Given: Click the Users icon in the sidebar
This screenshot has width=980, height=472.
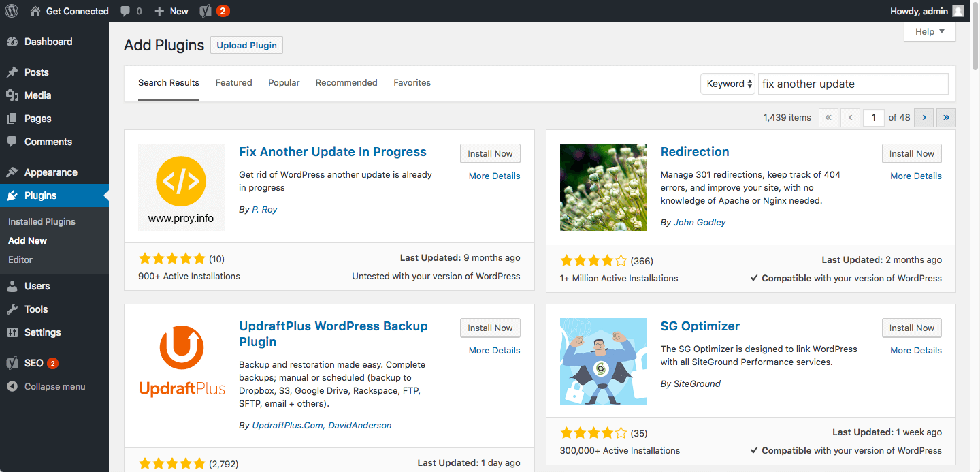Looking at the screenshot, I should pyautogui.click(x=12, y=286).
